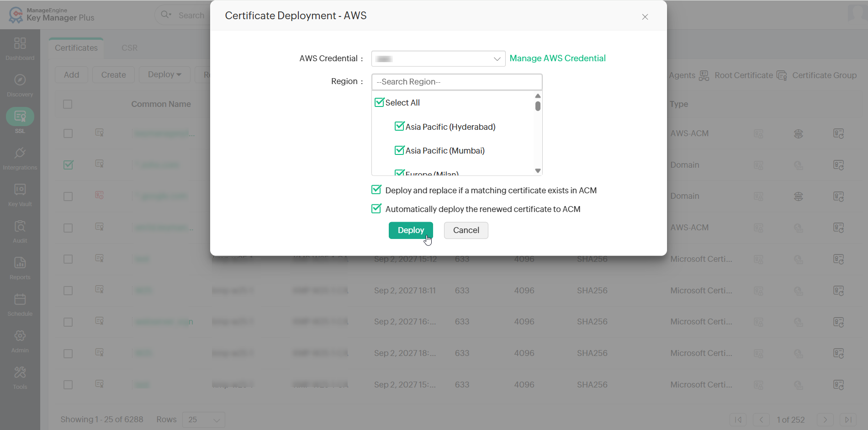Image resolution: width=868 pixels, height=430 pixels.
Task: Open the Audit sidebar icon
Action: coord(20,226)
